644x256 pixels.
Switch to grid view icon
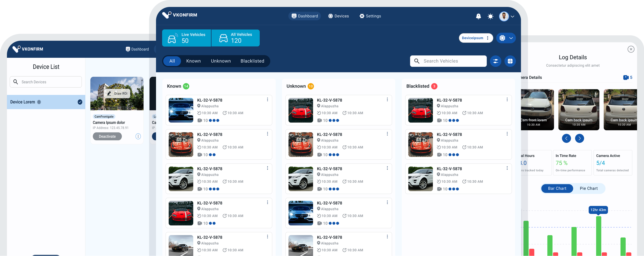[x=510, y=61]
